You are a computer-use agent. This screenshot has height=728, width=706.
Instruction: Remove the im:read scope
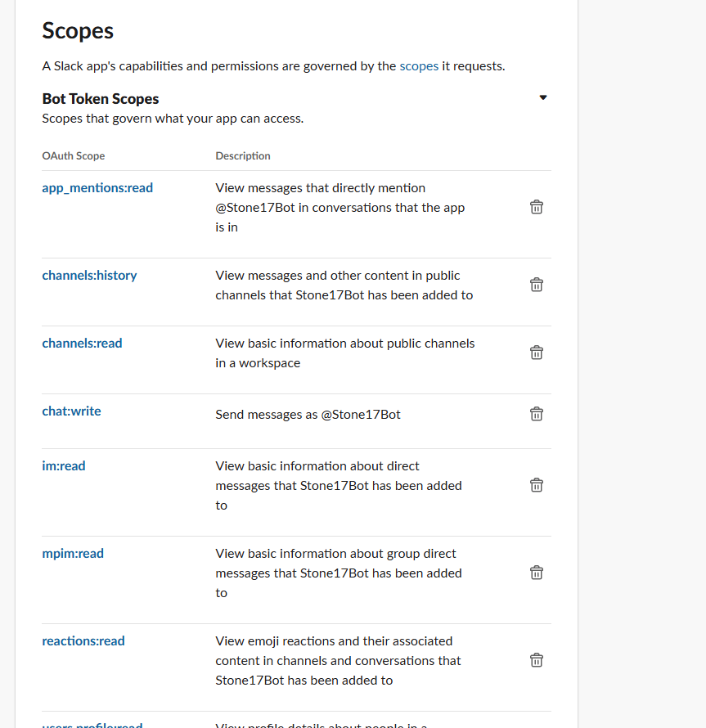point(537,485)
